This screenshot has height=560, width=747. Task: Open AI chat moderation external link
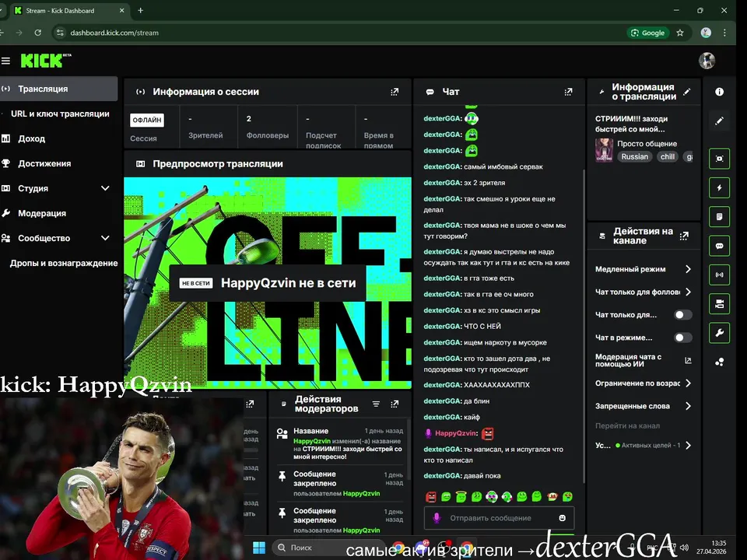688,360
